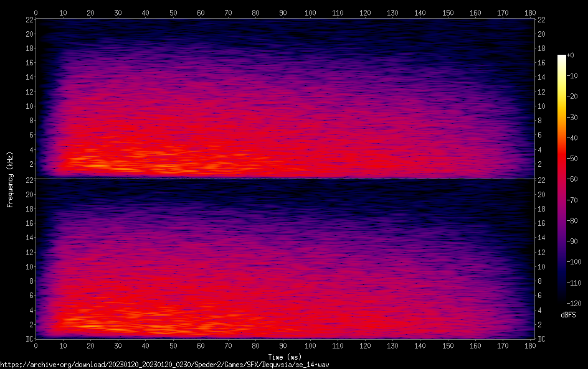The width and height of the screenshot is (588, 369).
Task: Click the DC label on the right frequency axis
Action: tap(542, 339)
